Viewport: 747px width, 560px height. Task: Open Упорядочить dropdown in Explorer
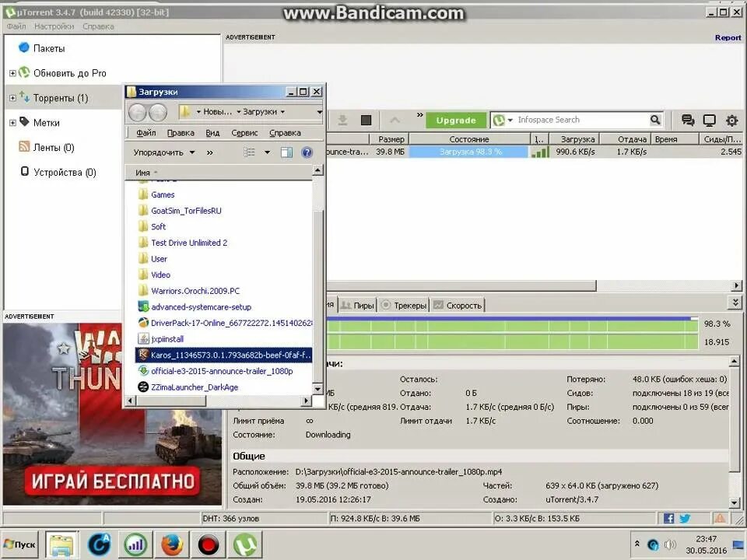(x=164, y=152)
